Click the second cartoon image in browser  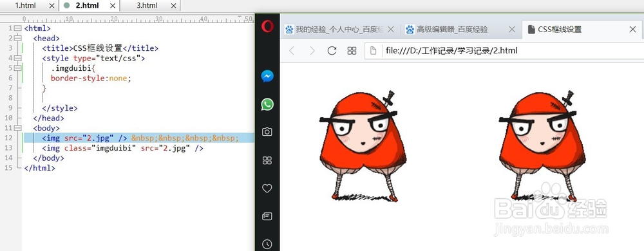coord(542,147)
